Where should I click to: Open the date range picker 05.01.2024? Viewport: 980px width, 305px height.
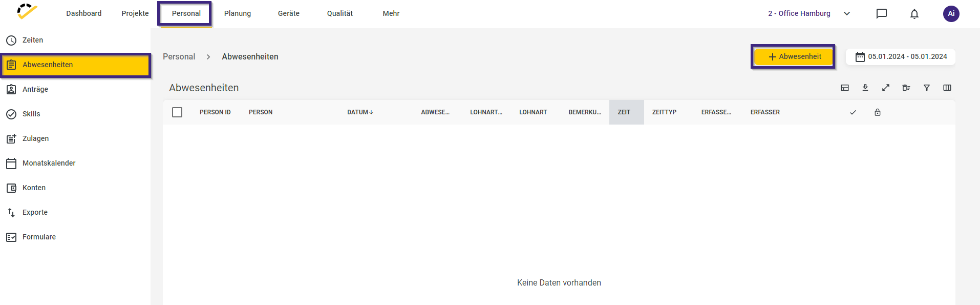click(901, 57)
